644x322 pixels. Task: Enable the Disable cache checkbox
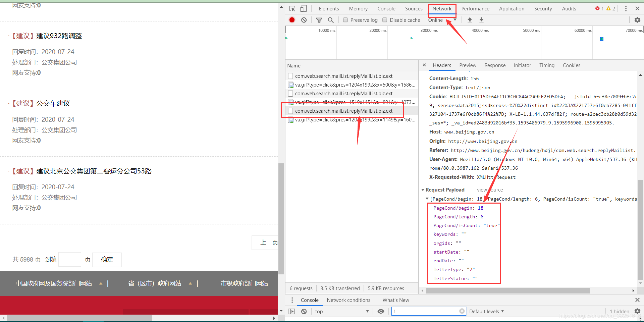point(385,20)
